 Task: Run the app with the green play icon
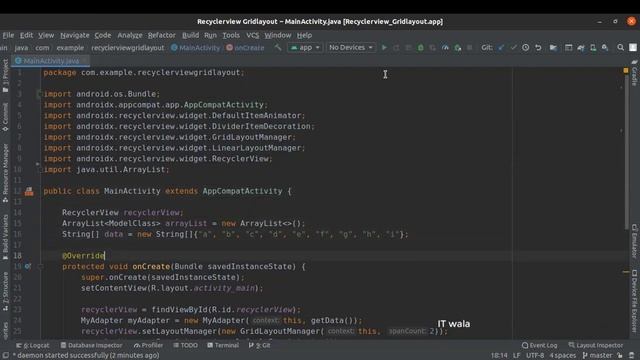tap(384, 48)
